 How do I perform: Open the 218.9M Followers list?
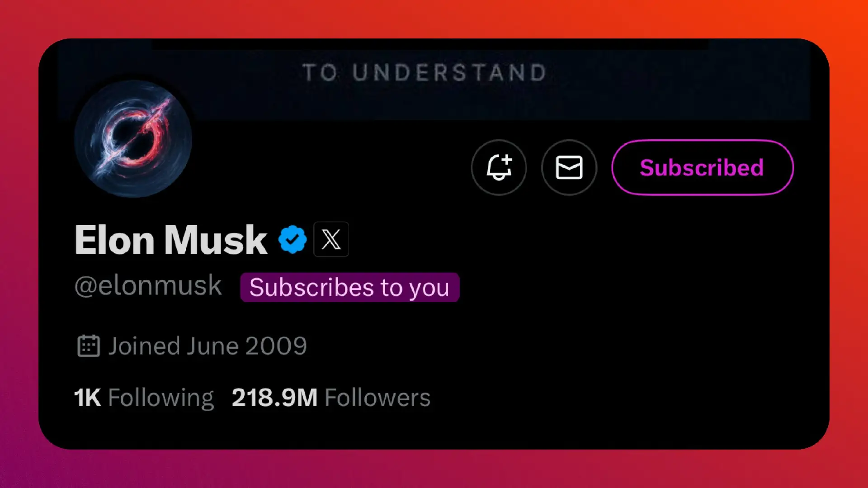click(x=331, y=398)
